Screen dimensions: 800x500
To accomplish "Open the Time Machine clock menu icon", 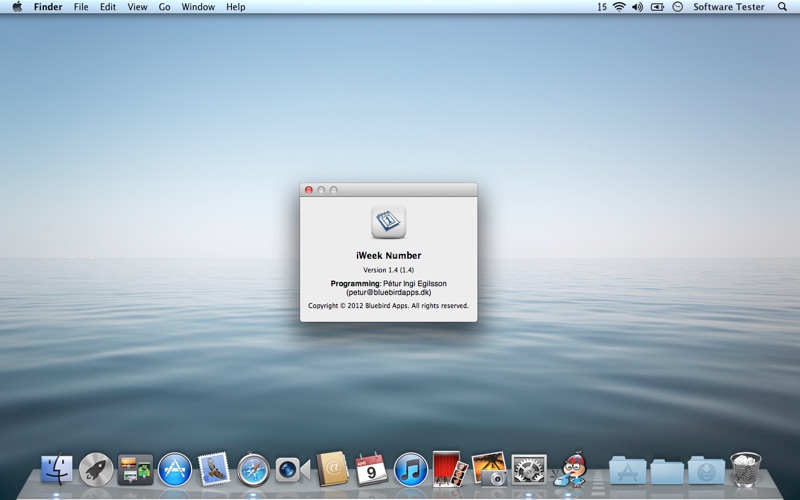I will tap(678, 7).
